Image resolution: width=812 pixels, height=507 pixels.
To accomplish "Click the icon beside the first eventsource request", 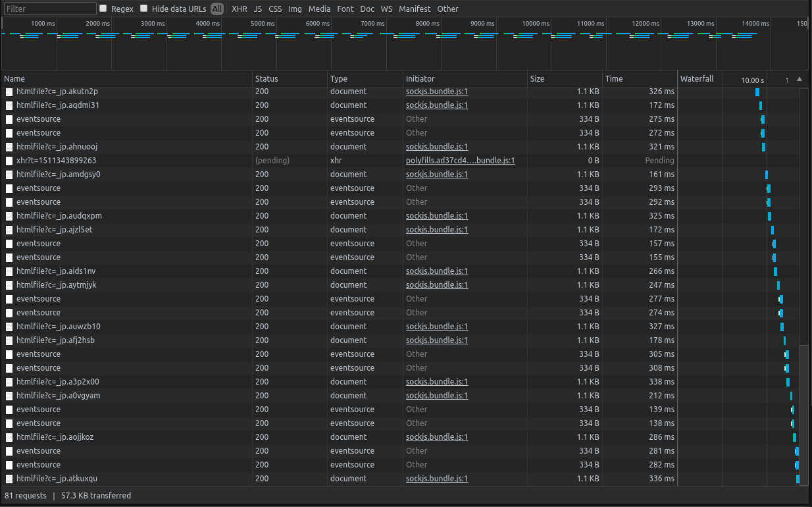I will (9, 119).
